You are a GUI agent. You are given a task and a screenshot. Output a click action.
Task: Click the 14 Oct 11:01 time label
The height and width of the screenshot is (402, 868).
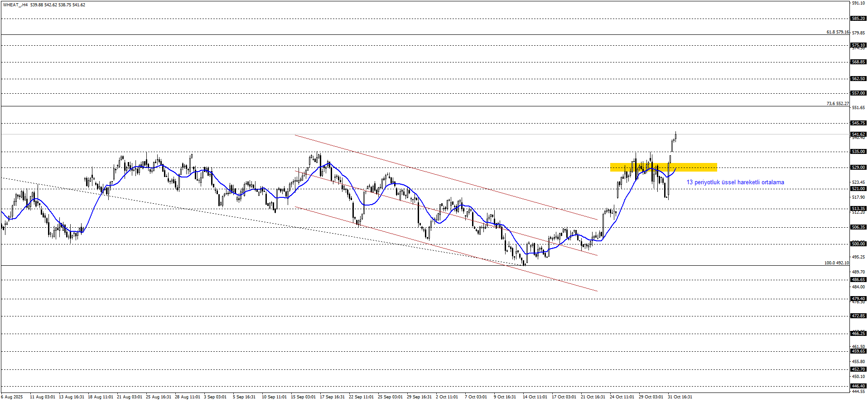pyautogui.click(x=535, y=397)
